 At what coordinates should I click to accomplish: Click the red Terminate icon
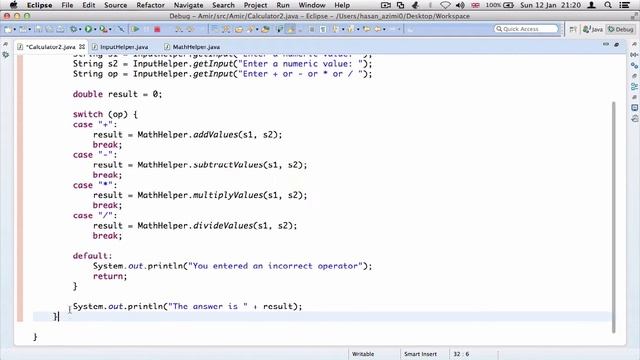coord(157,29)
